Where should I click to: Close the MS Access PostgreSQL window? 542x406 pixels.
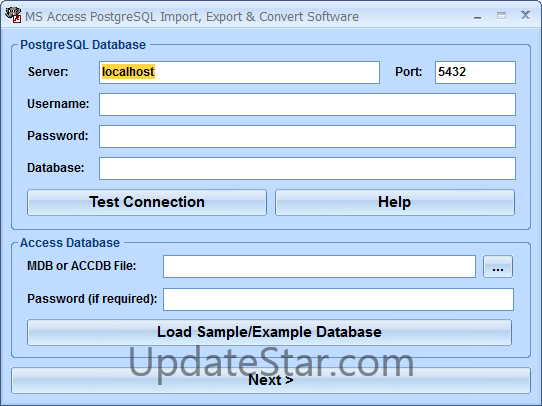[525, 15]
